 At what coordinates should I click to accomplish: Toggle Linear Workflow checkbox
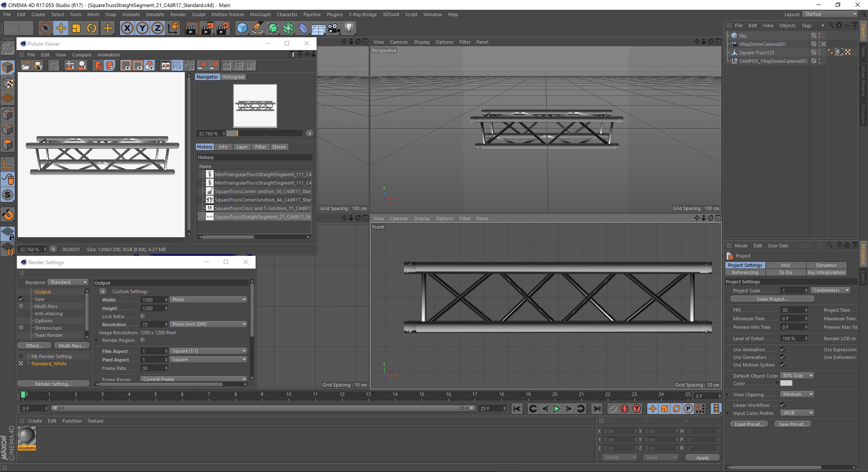(x=782, y=405)
